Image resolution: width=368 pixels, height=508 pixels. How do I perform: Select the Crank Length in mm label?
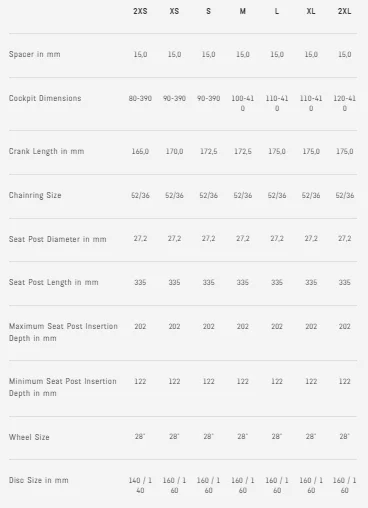(46, 151)
